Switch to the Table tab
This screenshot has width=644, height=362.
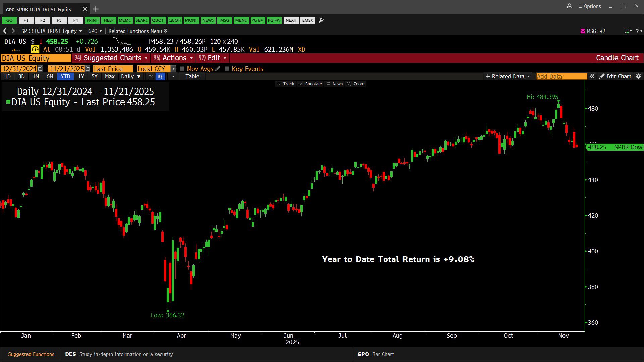point(192,76)
